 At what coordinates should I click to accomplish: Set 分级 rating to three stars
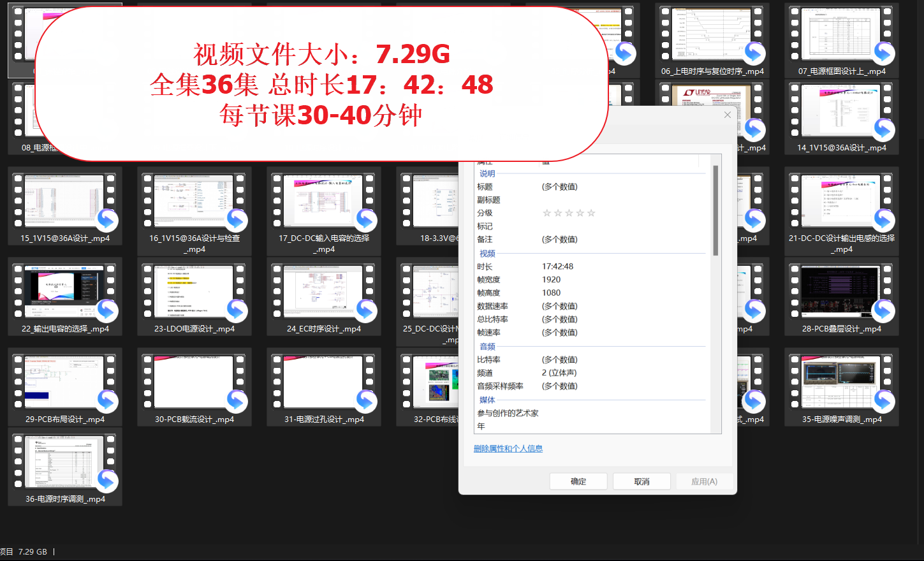(569, 213)
